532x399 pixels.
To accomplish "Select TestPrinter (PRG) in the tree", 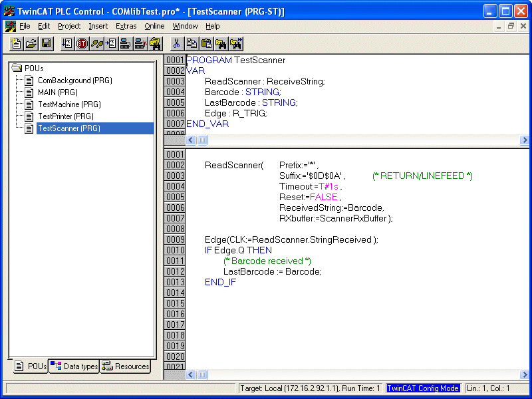I will (66, 116).
